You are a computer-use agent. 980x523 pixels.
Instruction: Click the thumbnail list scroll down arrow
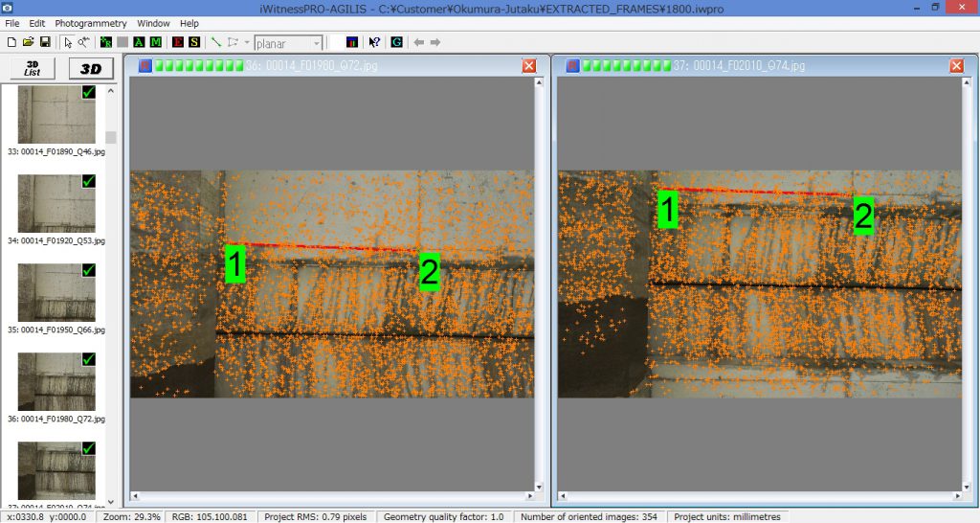[111, 502]
